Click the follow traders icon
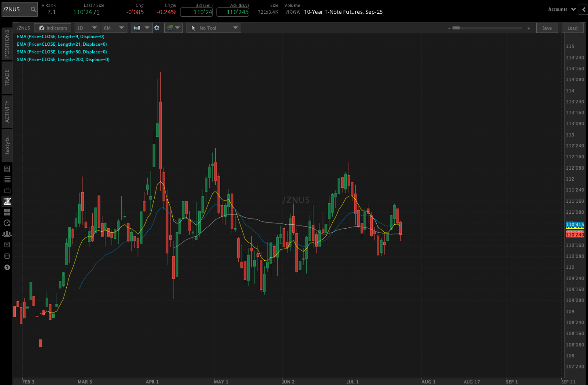The width and height of the screenshot is (588, 385). (x=6, y=234)
